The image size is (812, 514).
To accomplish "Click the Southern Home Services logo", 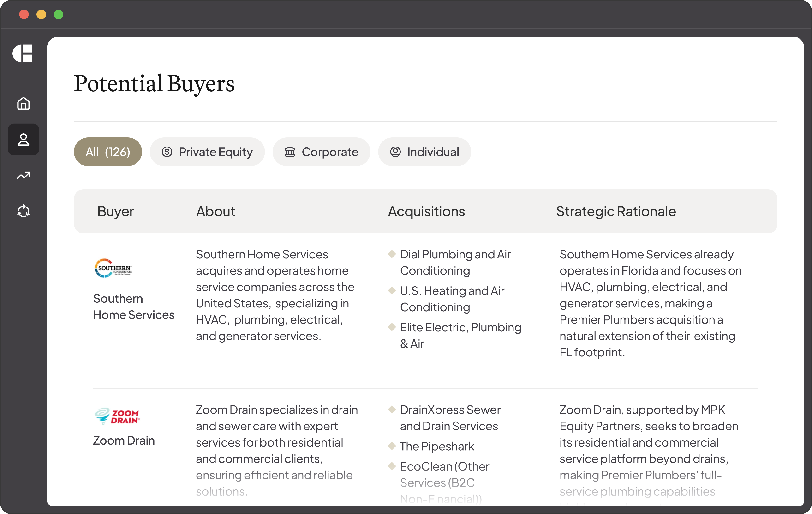I will point(113,268).
